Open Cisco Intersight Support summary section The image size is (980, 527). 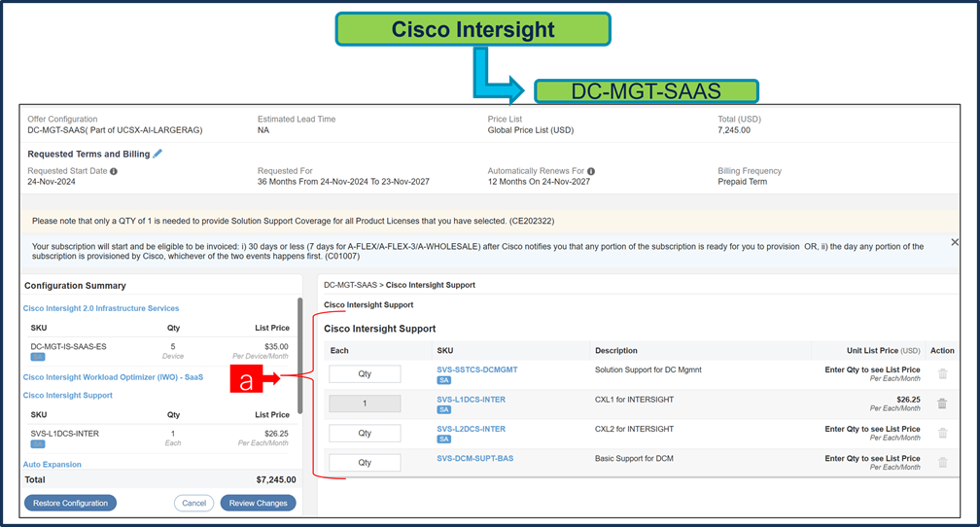(x=67, y=395)
